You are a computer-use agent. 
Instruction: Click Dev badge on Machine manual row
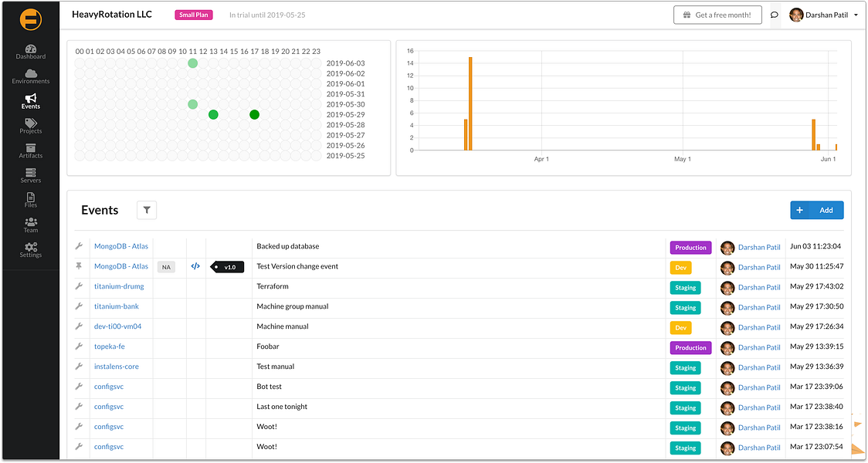680,327
